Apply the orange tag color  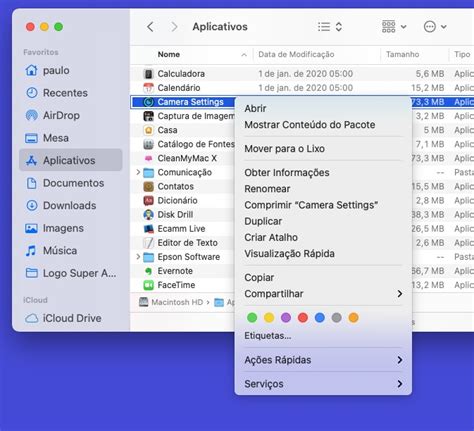[x=353, y=318]
